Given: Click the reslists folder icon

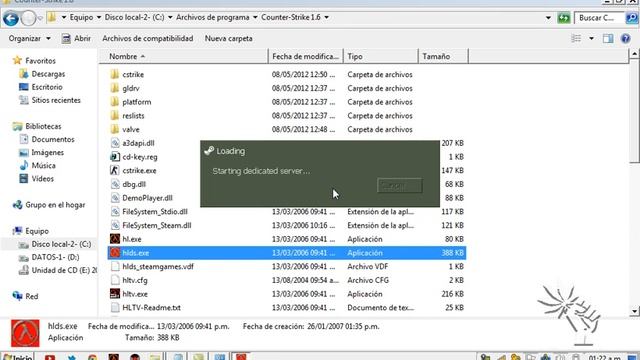Looking at the screenshot, I should point(115,116).
